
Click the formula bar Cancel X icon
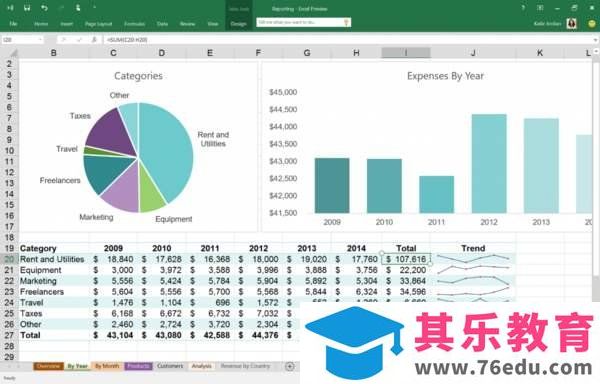(x=64, y=39)
